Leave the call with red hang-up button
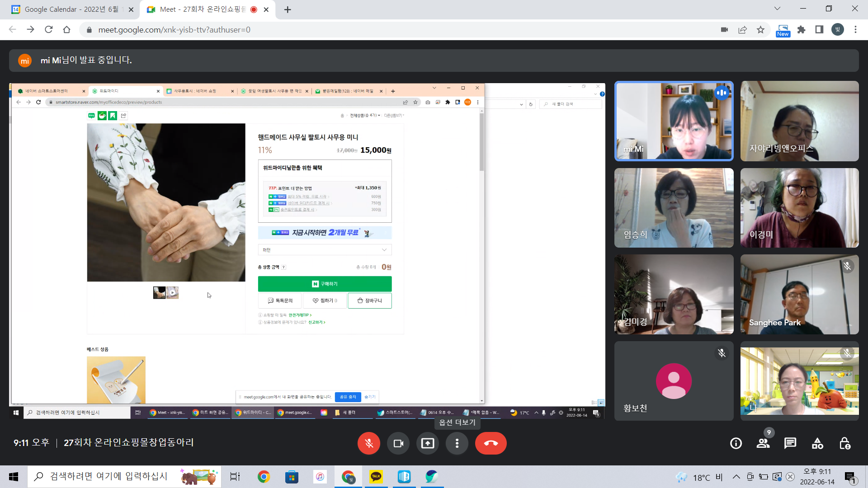Screen dimensions: 868x488 click(491, 443)
